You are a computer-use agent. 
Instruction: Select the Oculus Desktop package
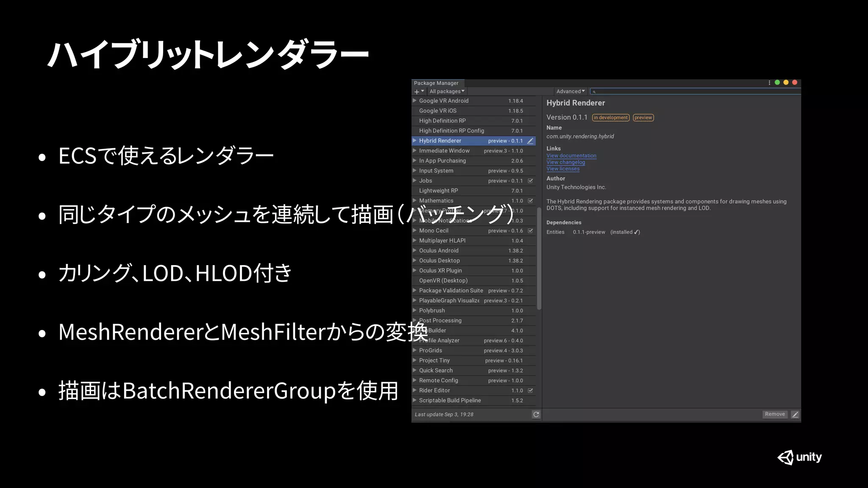tap(474, 261)
